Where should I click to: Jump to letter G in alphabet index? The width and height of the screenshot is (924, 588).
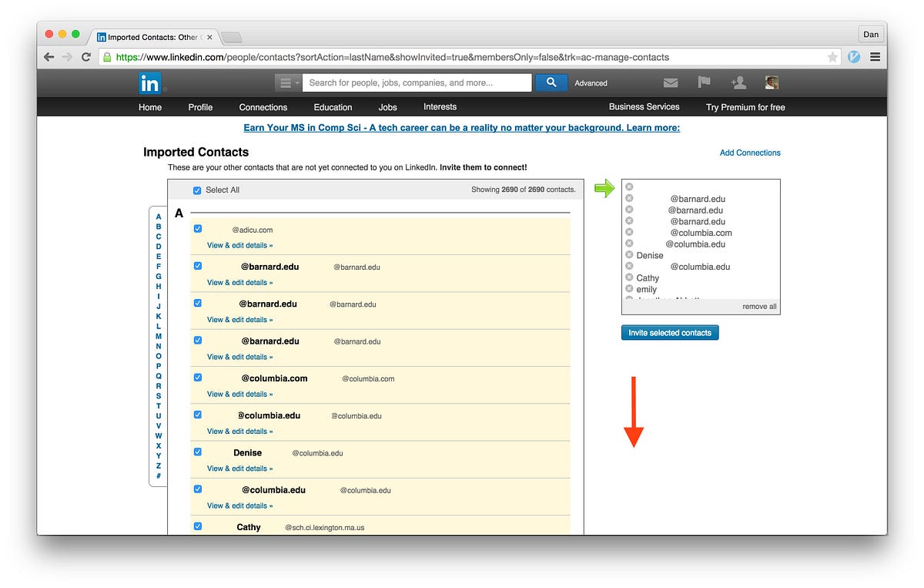(x=159, y=277)
